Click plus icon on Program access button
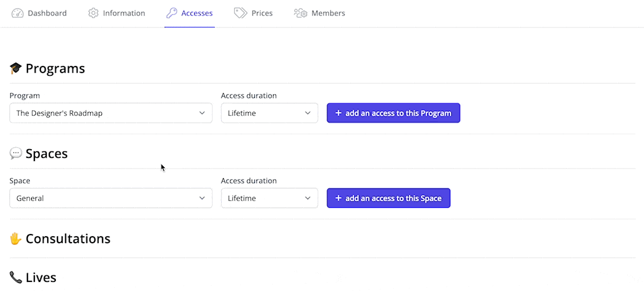The height and width of the screenshot is (291, 644). click(338, 113)
